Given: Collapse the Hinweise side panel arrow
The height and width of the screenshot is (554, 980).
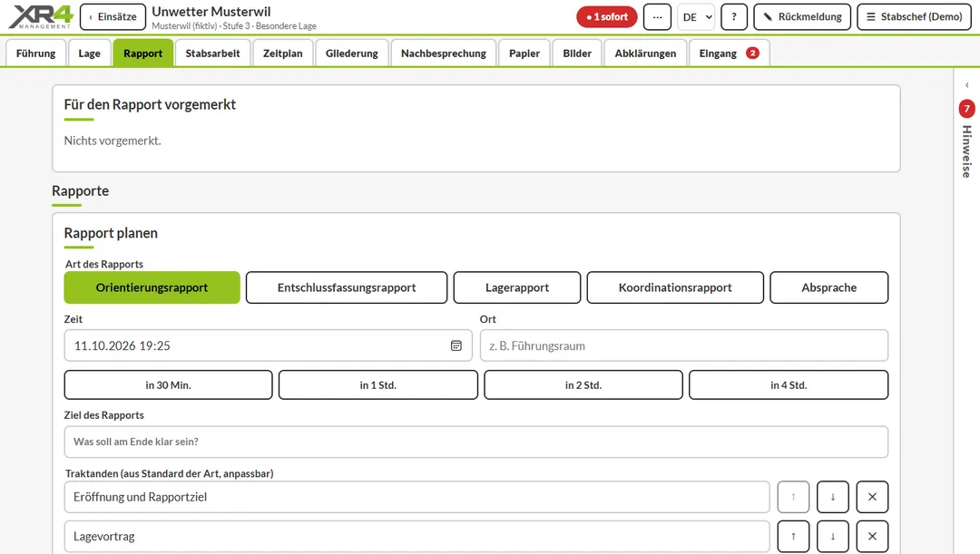Looking at the screenshot, I should tap(967, 85).
